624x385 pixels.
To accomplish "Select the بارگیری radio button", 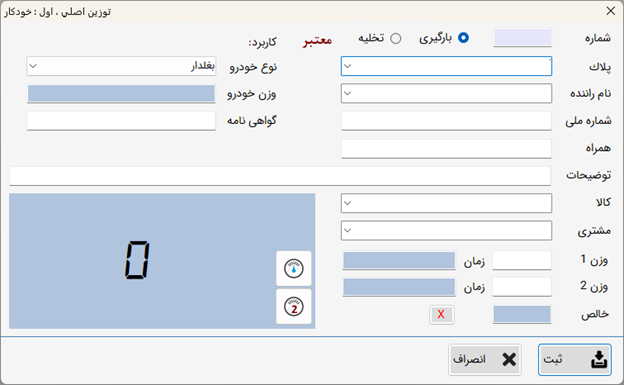I will coord(463,38).
